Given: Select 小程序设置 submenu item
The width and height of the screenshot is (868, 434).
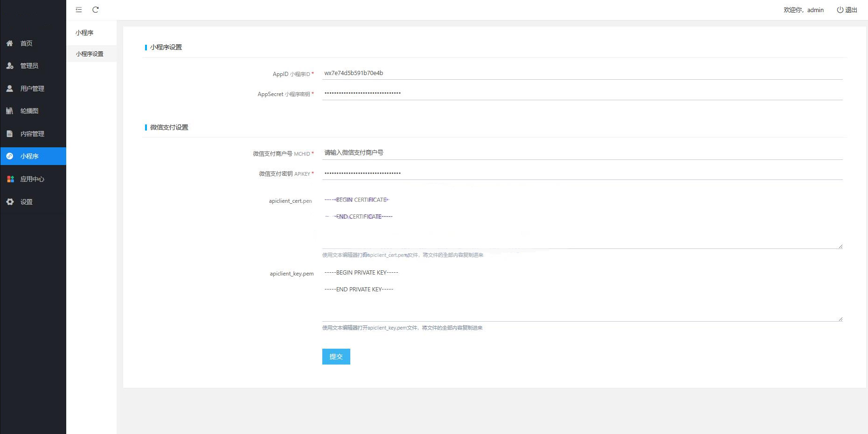Looking at the screenshot, I should (x=91, y=54).
